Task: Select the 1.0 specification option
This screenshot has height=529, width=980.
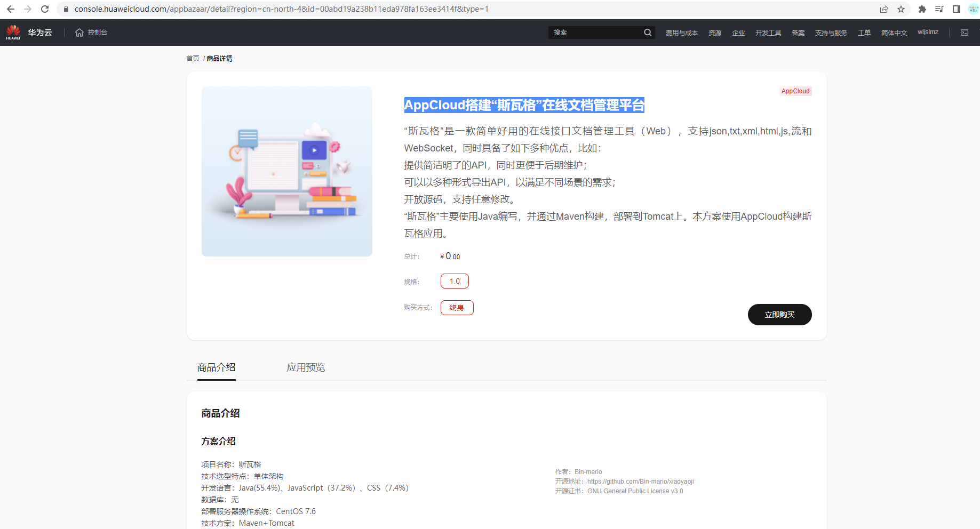Action: pos(455,281)
